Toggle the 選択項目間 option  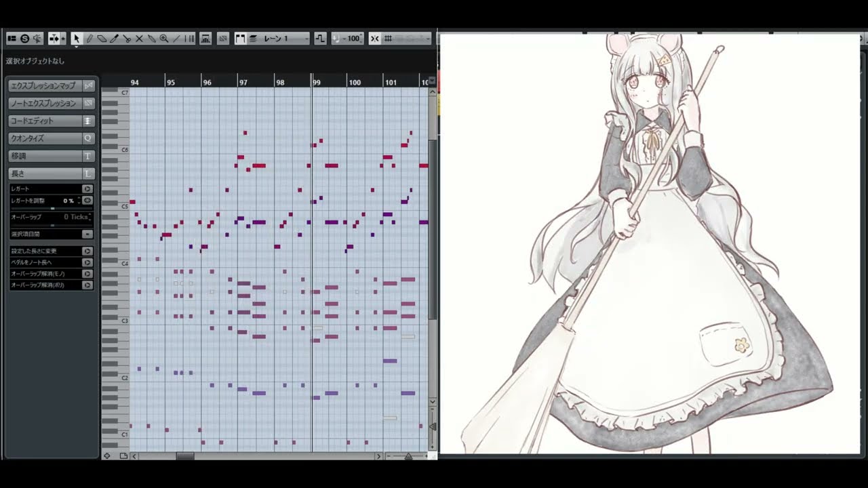(x=87, y=234)
